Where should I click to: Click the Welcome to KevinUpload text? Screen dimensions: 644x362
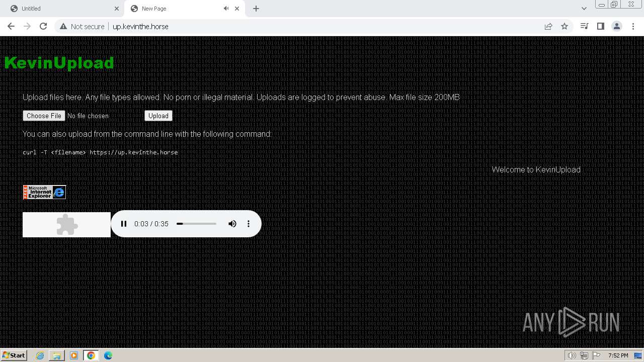(x=536, y=169)
